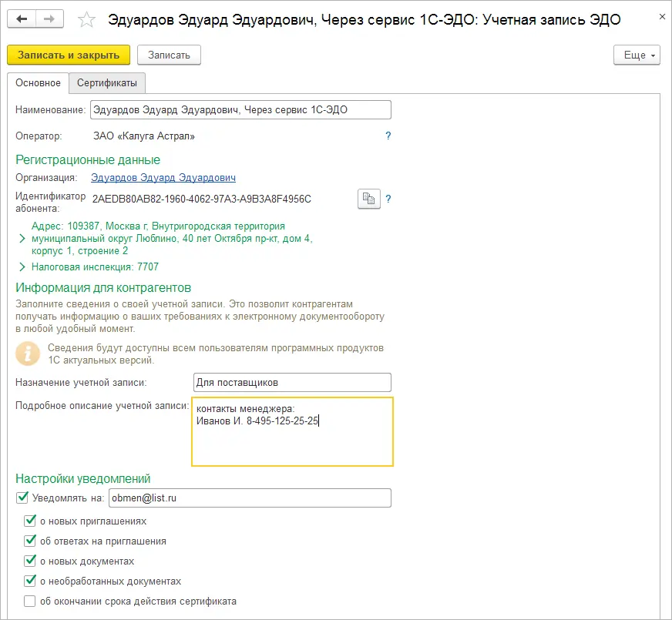
Task: Open the Еще dropdown menu
Action: [x=637, y=55]
